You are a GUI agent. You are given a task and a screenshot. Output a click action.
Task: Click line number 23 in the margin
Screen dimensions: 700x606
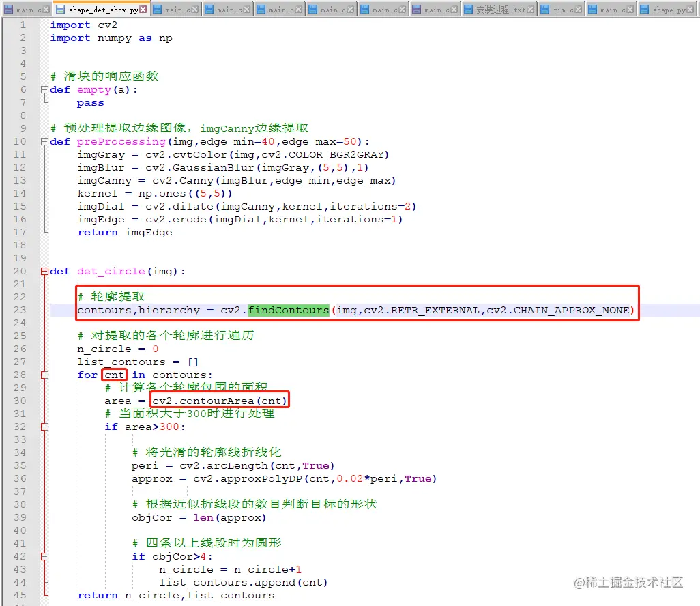pyautogui.click(x=20, y=310)
